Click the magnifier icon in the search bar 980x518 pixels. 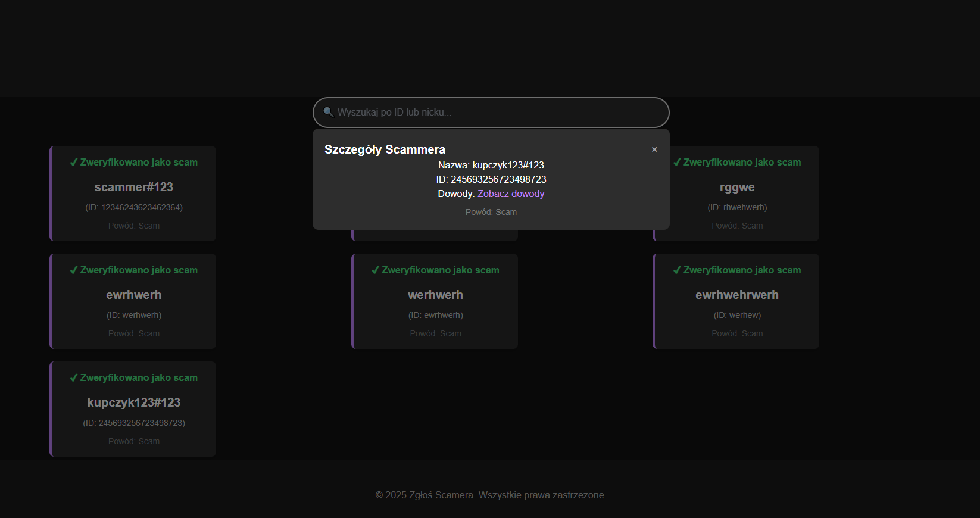pos(328,112)
